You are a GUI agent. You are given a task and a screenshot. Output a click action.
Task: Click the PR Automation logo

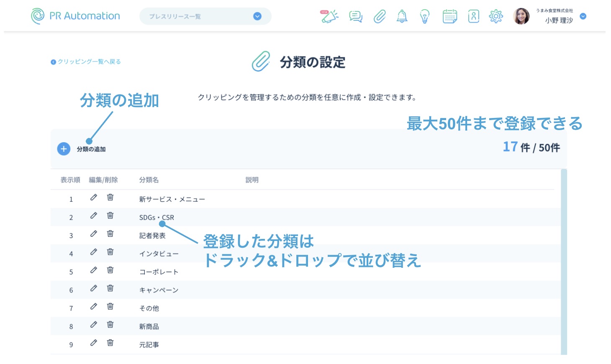click(76, 16)
